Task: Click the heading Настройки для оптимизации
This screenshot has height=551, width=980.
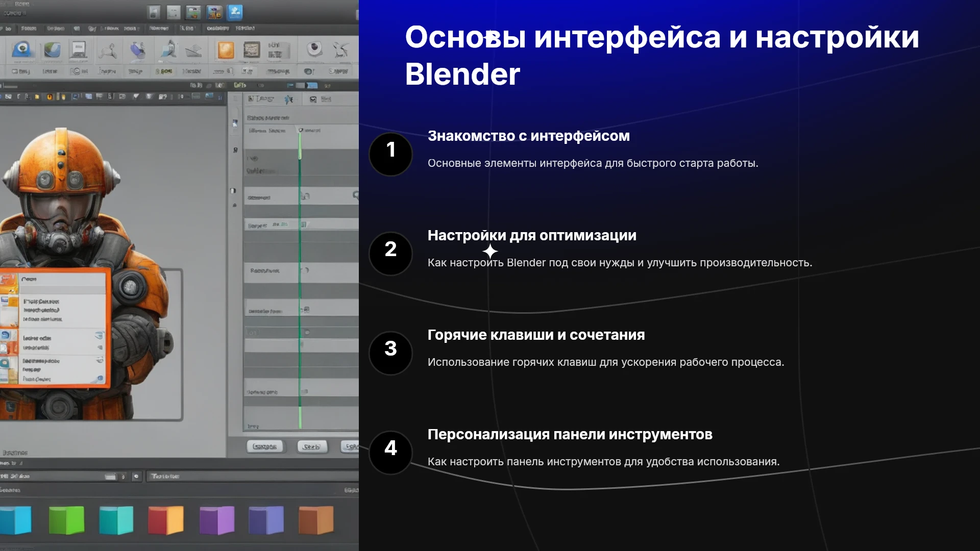Action: [532, 235]
